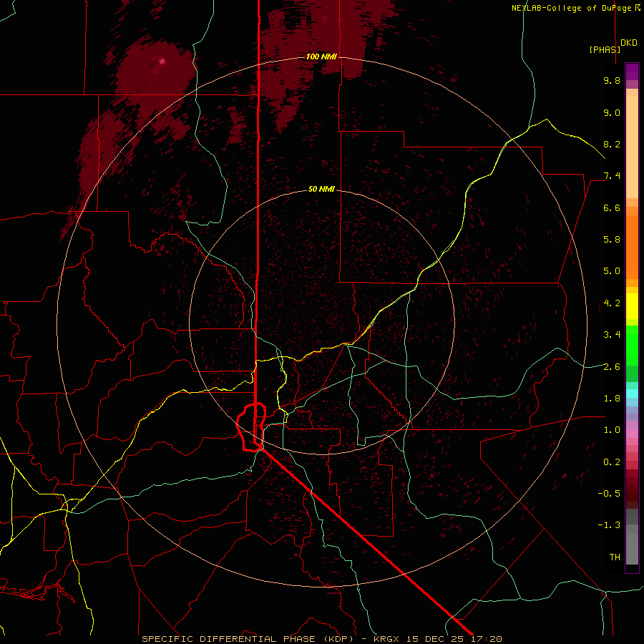Click the 7.4 scale value
644x644 pixels.
click(612, 176)
